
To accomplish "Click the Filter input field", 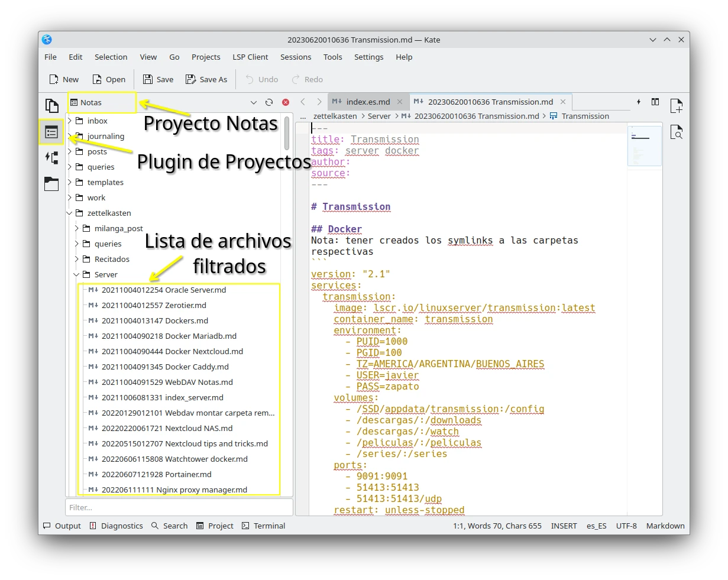I will pyautogui.click(x=179, y=507).
